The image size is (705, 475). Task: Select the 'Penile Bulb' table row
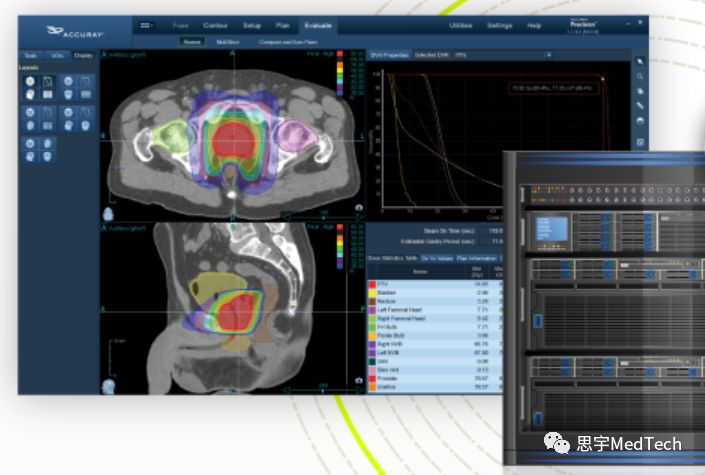tap(435, 336)
